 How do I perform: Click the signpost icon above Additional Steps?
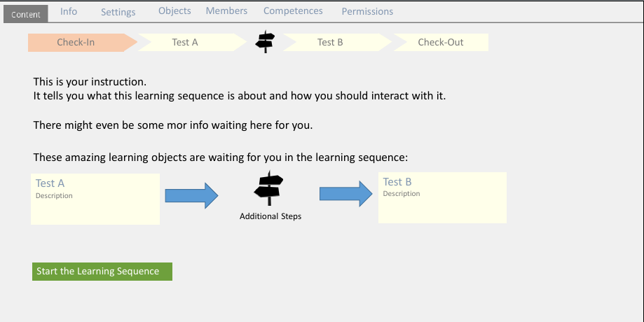coord(270,189)
